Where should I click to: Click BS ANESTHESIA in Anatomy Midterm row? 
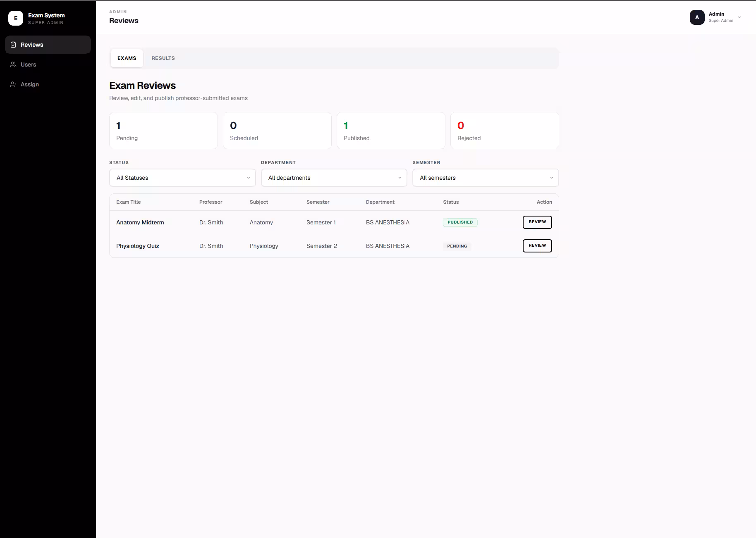click(388, 222)
